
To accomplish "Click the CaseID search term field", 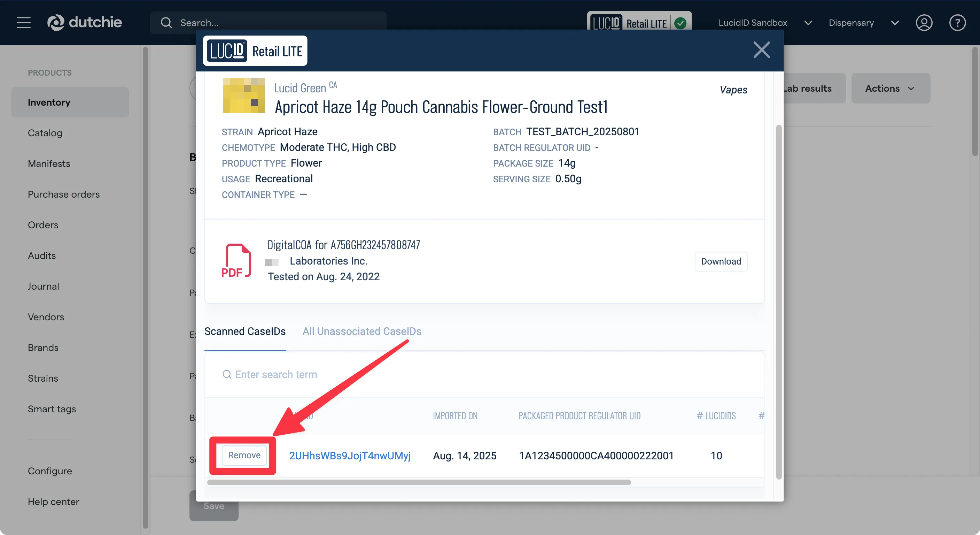I will click(x=276, y=375).
